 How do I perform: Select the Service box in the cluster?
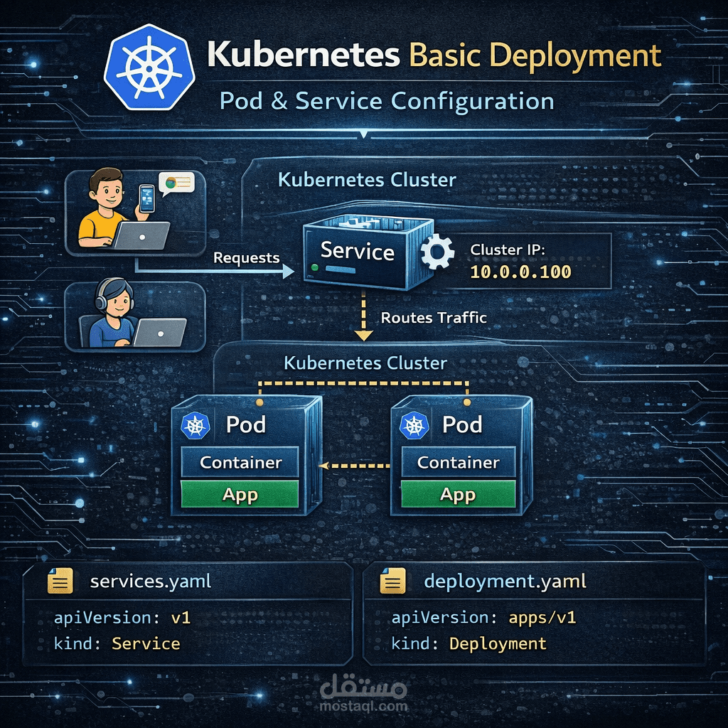(x=369, y=253)
